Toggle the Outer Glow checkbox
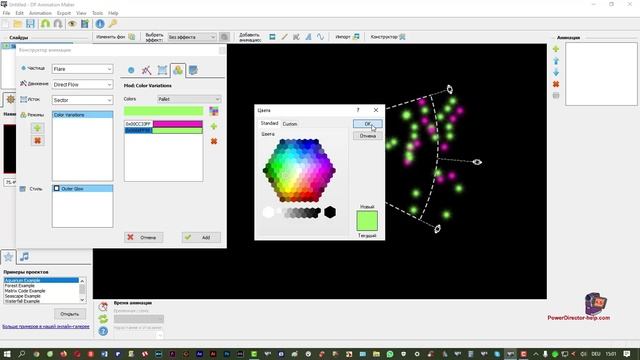 click(x=57, y=189)
